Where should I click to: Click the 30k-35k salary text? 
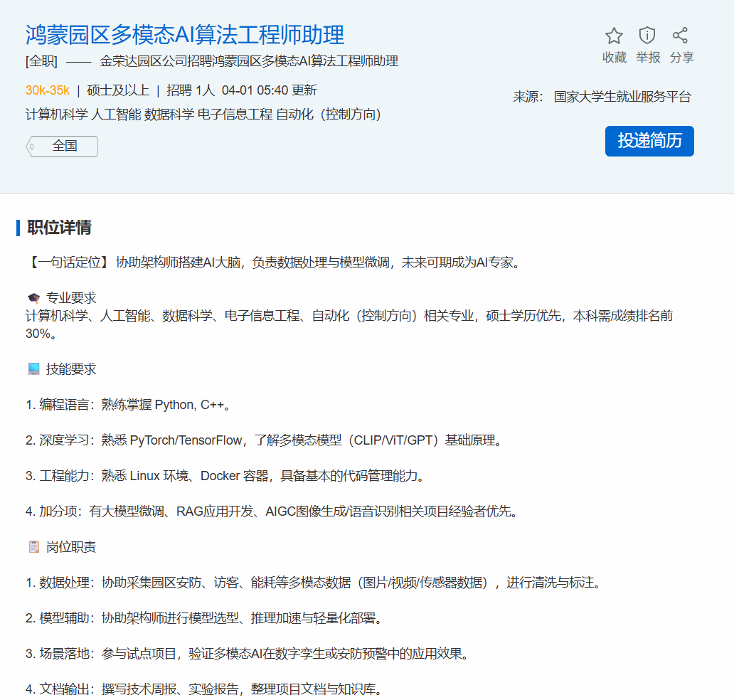tap(47, 90)
